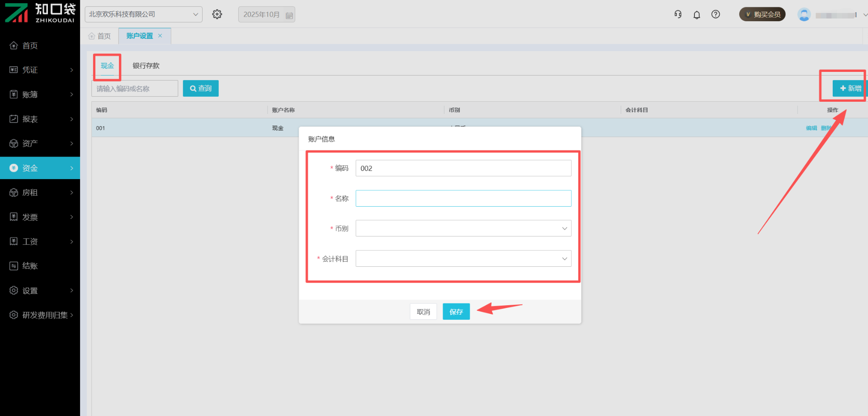Image resolution: width=868 pixels, height=416 pixels.
Task: Close the 账户设置 tab with the X
Action: coord(160,36)
